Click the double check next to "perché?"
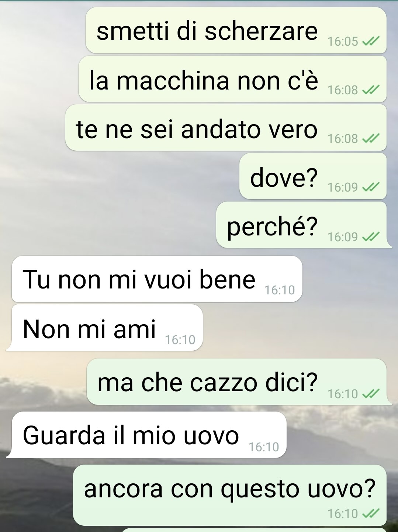 (x=370, y=237)
